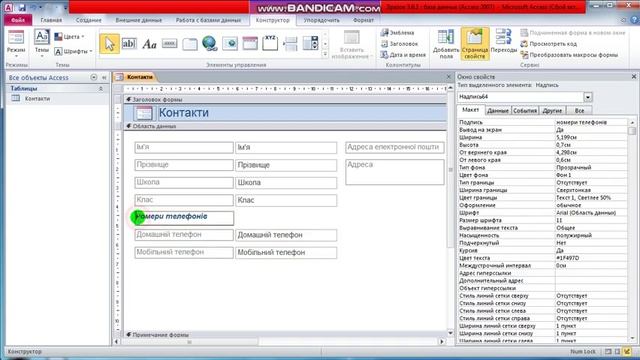Edit the Цвет границы property value
This screenshot has height=360, width=640.
coord(591,198)
